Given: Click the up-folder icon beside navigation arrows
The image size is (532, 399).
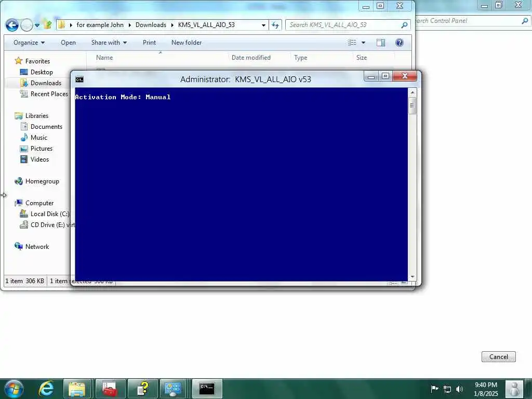Looking at the screenshot, I should (47, 24).
